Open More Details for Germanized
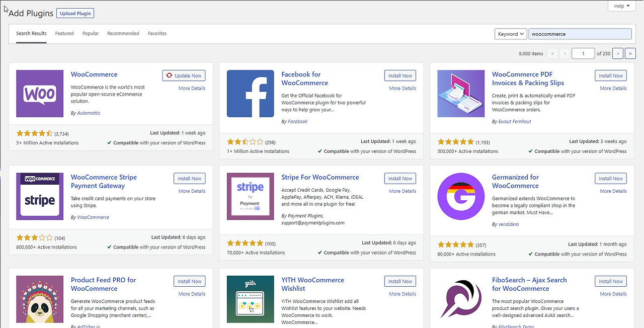This screenshot has height=328, width=644. 613,191
